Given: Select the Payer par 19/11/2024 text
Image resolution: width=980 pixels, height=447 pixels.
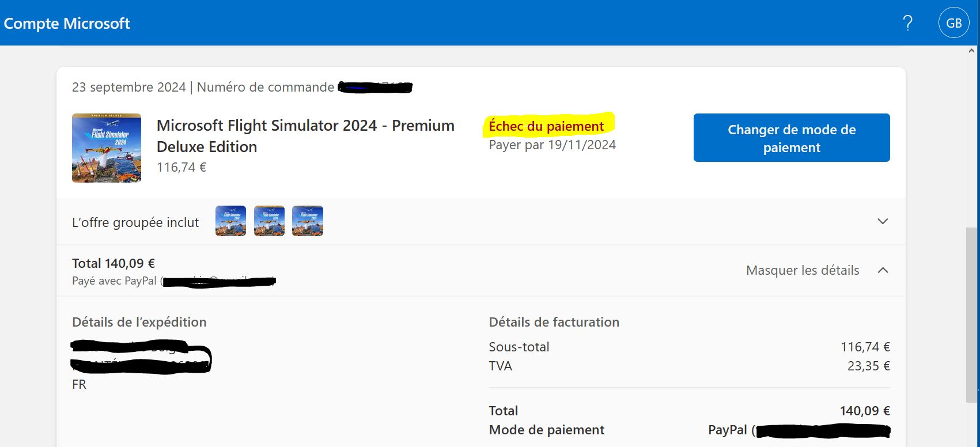Looking at the screenshot, I should [553, 145].
